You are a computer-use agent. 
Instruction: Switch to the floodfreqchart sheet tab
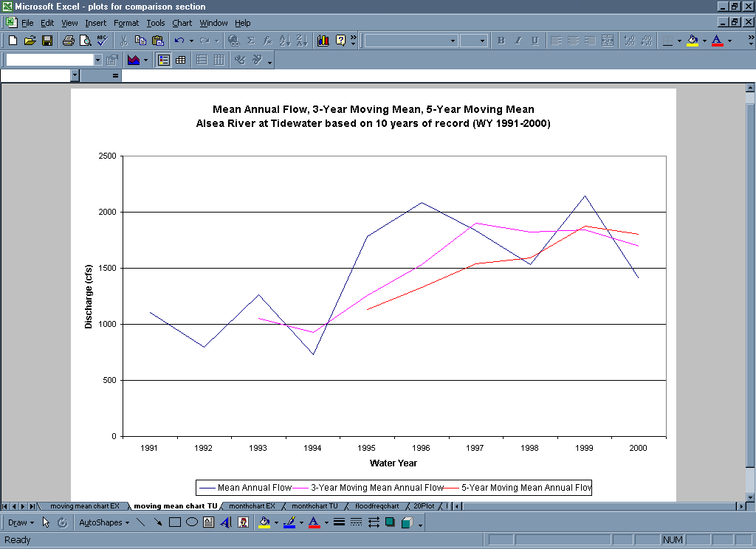(377, 506)
